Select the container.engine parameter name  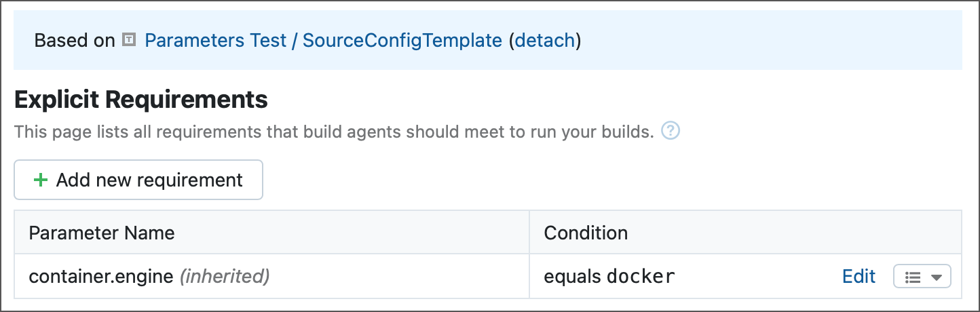point(101,276)
